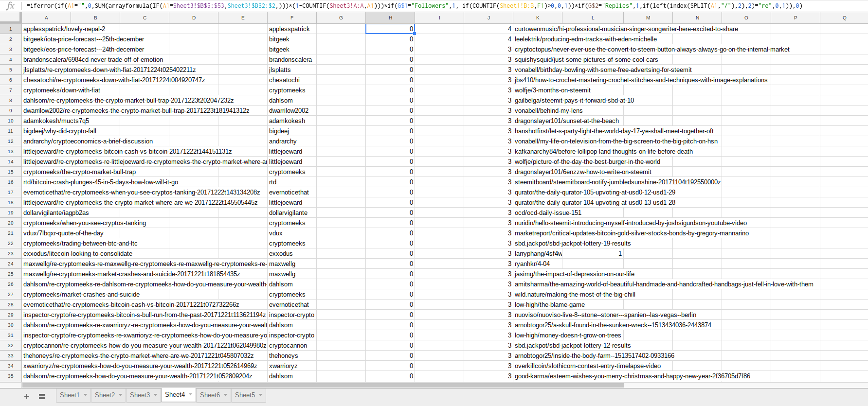
Task: Click column F cell 'xwarrioryz'
Action: click(x=292, y=366)
